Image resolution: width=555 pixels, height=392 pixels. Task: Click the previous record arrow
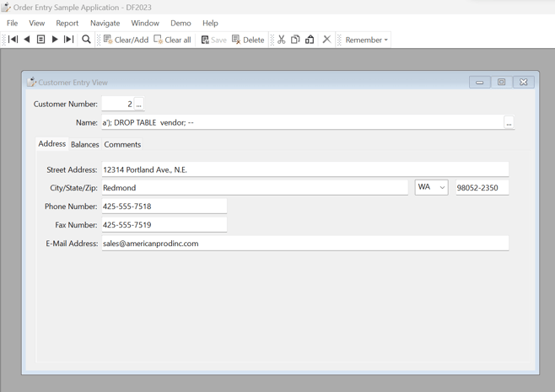(x=27, y=40)
